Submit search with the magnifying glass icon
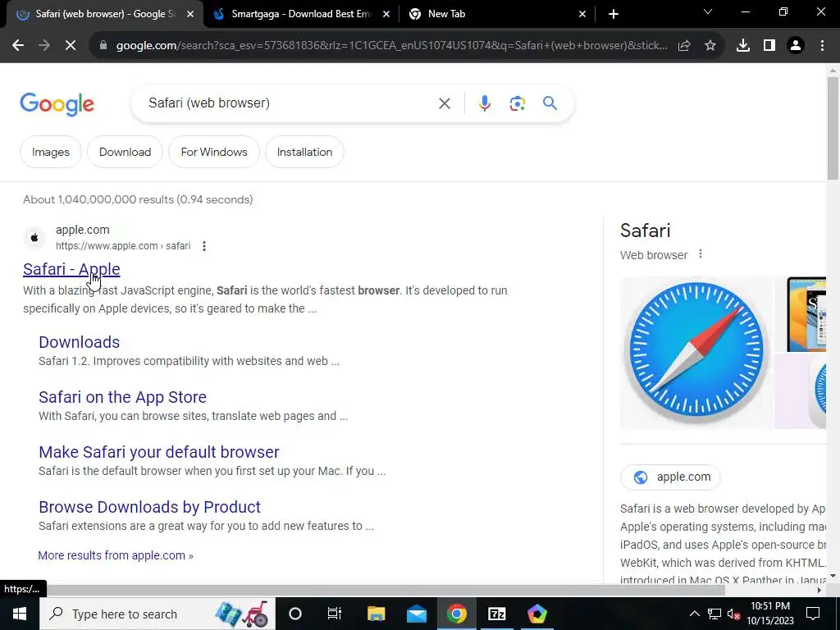Screen dimensions: 840x630 coord(550,103)
